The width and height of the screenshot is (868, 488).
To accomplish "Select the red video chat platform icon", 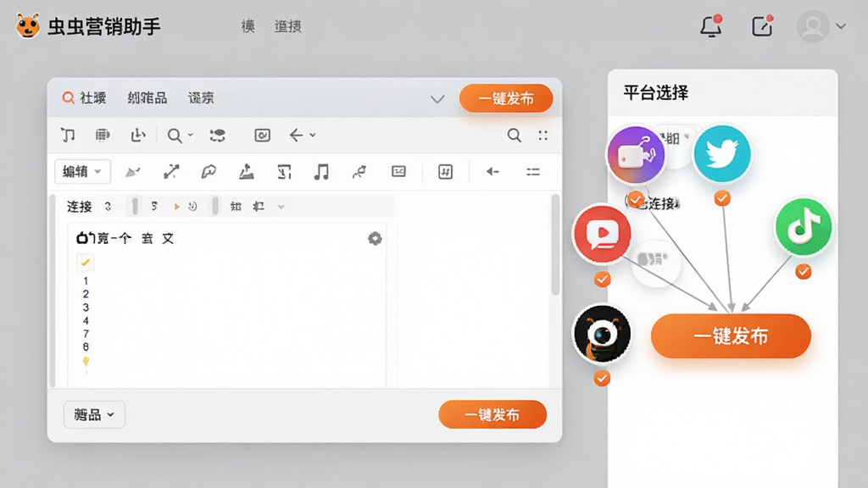I will 603,234.
